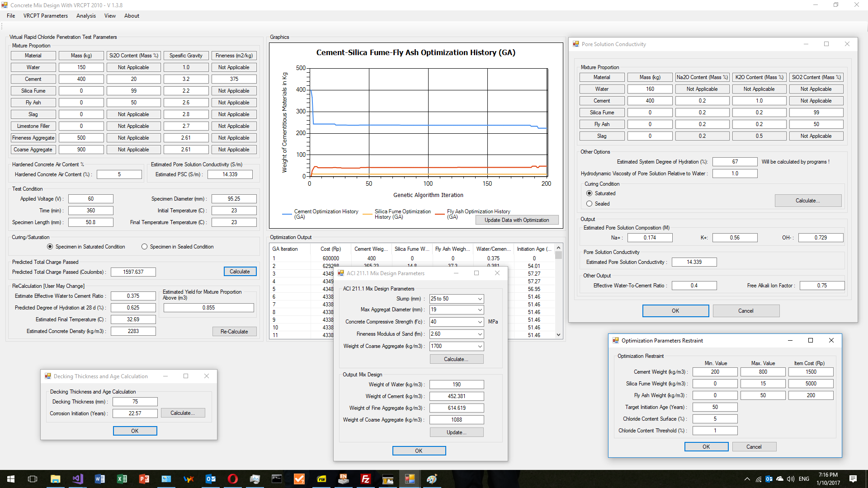Select Specimen in Sealed Condition option

(x=145, y=247)
